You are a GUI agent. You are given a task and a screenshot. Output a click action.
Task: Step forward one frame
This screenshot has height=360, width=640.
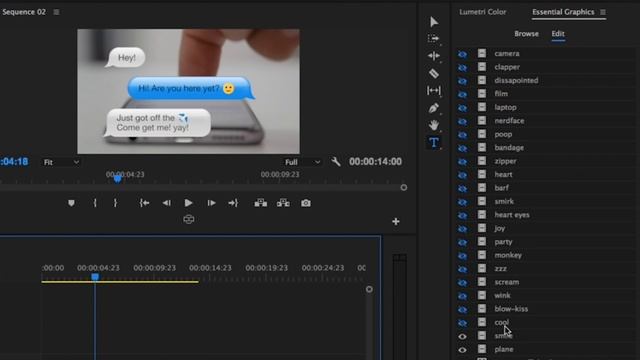[x=211, y=203]
